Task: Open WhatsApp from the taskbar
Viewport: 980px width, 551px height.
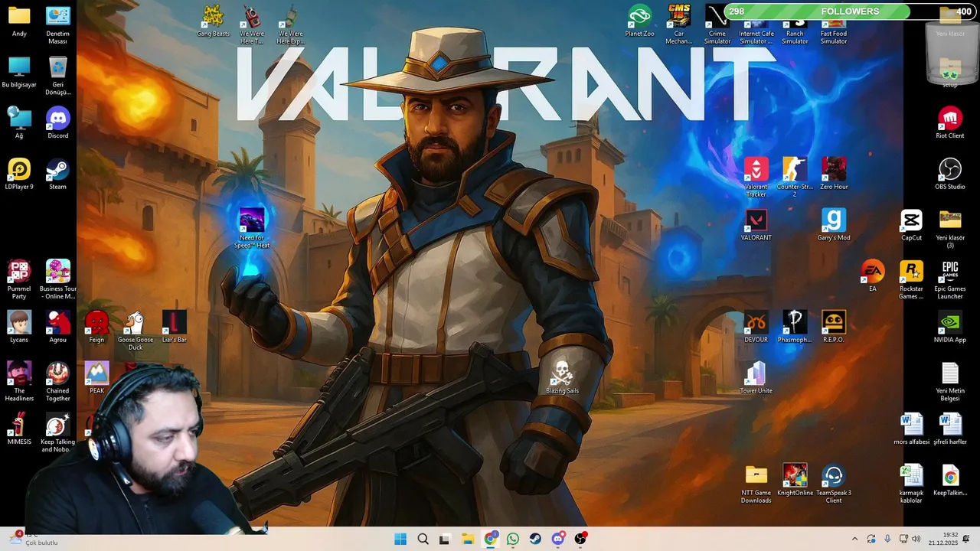Action: 513,539
